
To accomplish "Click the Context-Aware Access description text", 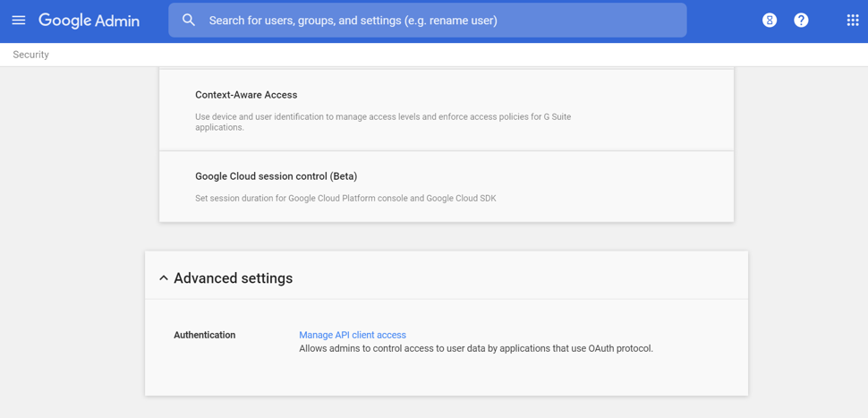I will [x=383, y=122].
